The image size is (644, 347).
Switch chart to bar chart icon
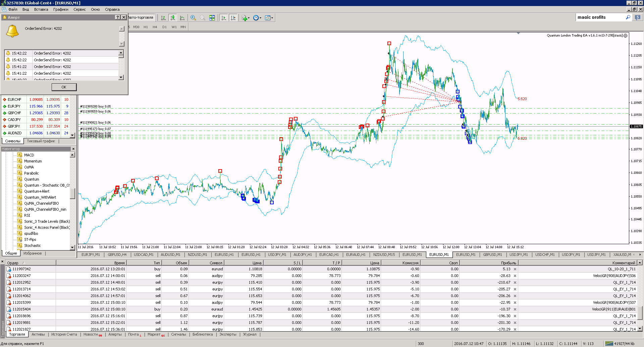click(x=163, y=18)
